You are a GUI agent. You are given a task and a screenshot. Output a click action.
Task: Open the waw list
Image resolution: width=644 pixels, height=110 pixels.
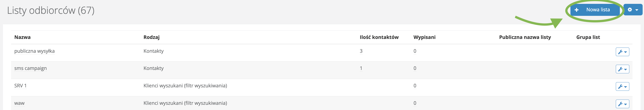pos(19,103)
